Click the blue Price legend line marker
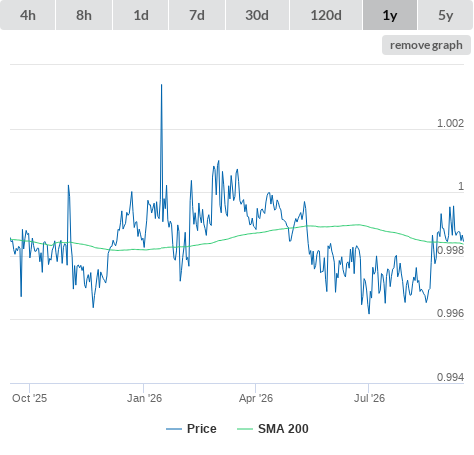 174,429
